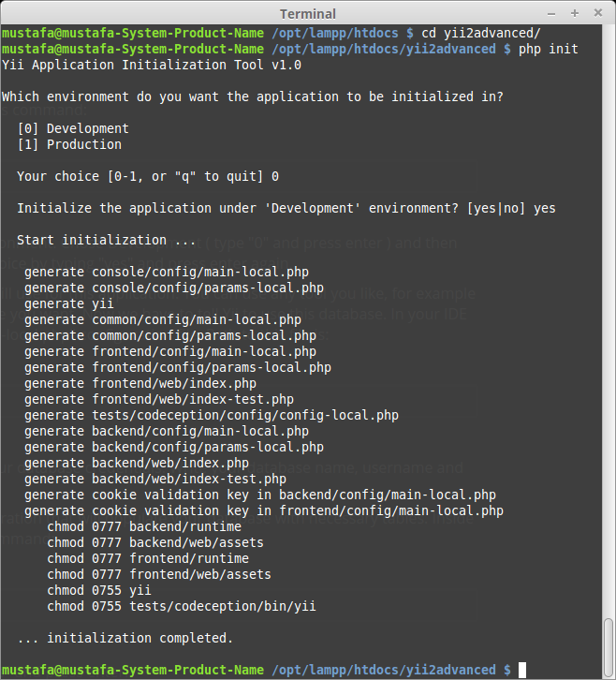Close the Terminal window
Screen dimensions: 616x680
598,13
